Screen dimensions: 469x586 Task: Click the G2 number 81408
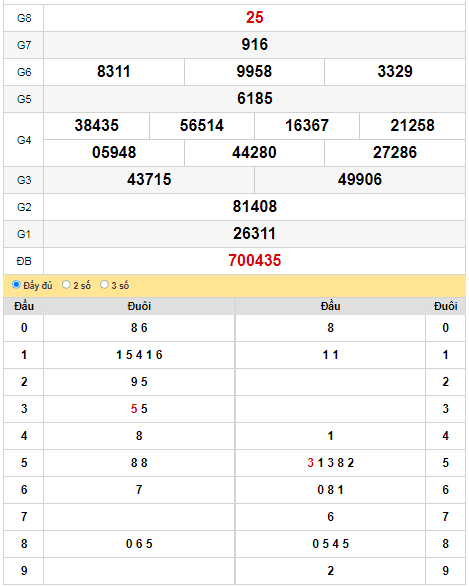(x=254, y=206)
